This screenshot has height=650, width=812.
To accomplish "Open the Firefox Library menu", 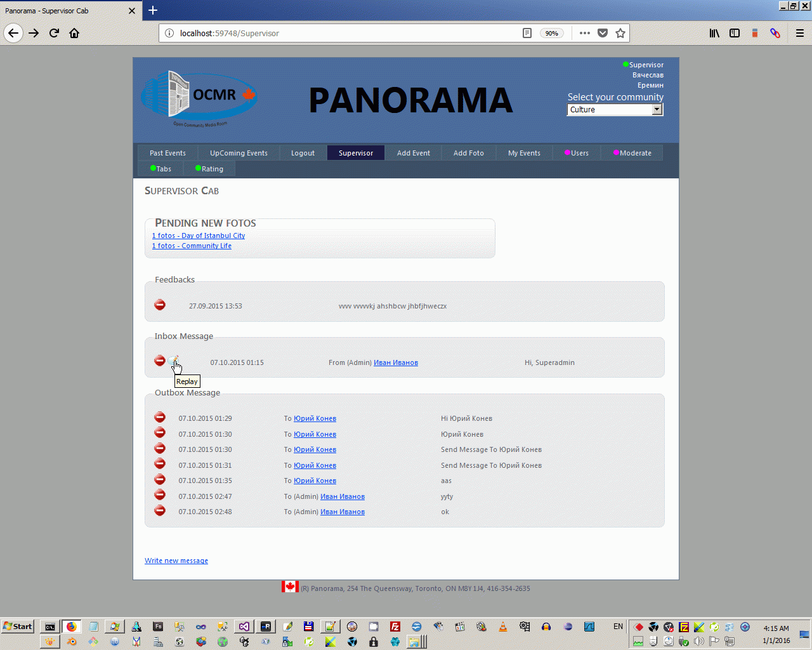I will (x=714, y=33).
